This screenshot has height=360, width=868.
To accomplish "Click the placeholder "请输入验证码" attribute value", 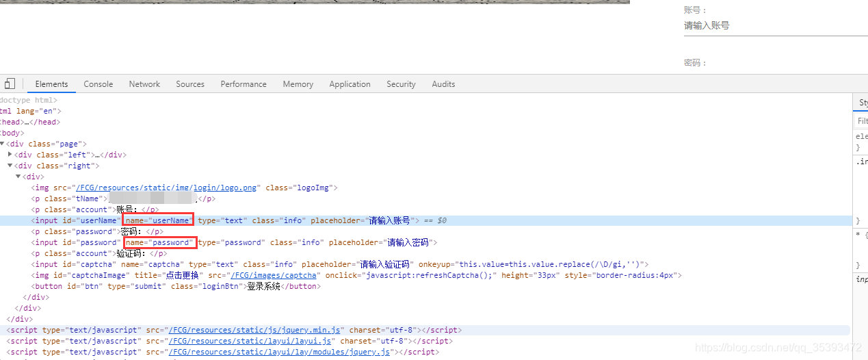I will pyautogui.click(x=384, y=264).
